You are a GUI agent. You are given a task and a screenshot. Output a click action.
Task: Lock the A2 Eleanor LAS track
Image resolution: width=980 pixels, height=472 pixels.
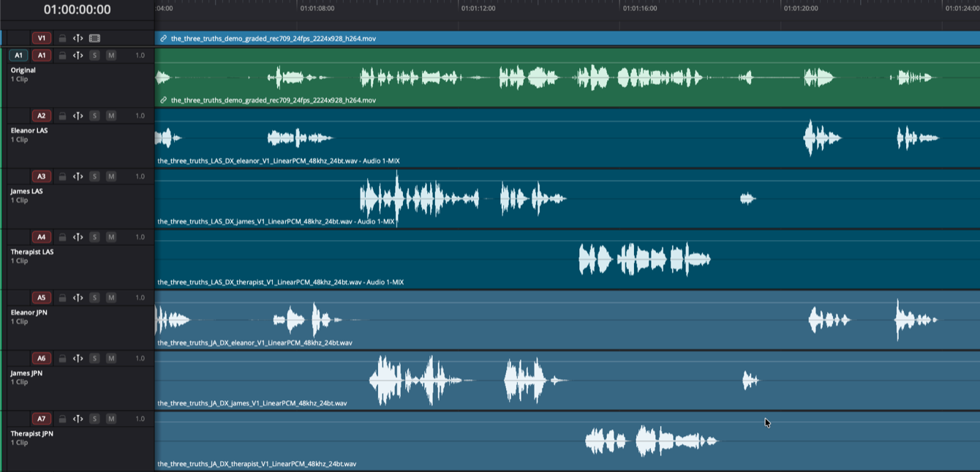(x=62, y=116)
